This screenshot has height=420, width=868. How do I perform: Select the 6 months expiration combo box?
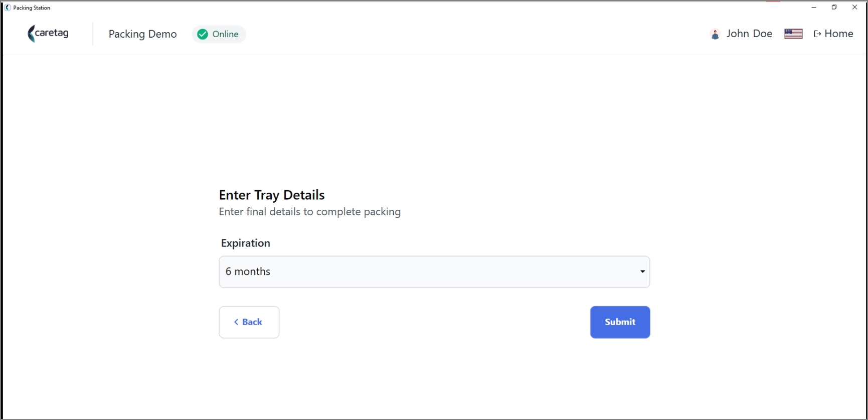pyautogui.click(x=434, y=272)
